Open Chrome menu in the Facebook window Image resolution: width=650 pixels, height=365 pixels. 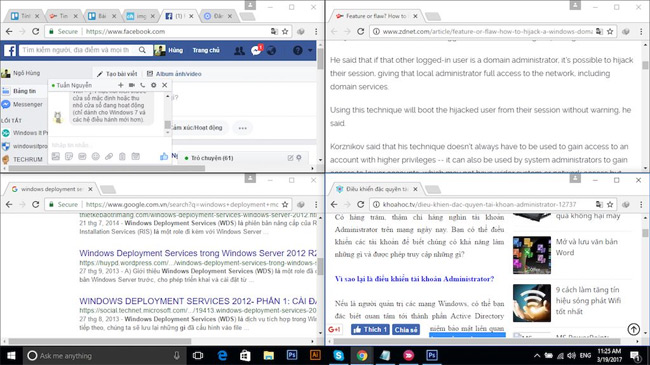coord(316,32)
